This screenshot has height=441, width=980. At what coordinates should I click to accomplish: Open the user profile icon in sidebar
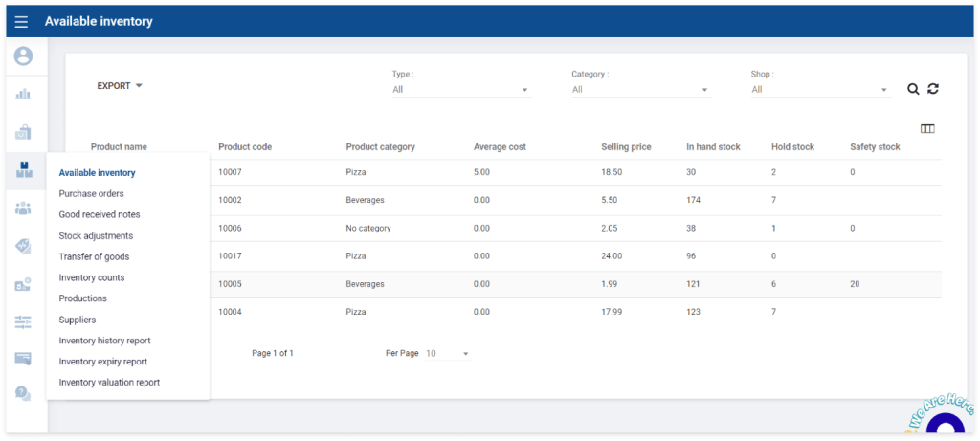(x=23, y=56)
